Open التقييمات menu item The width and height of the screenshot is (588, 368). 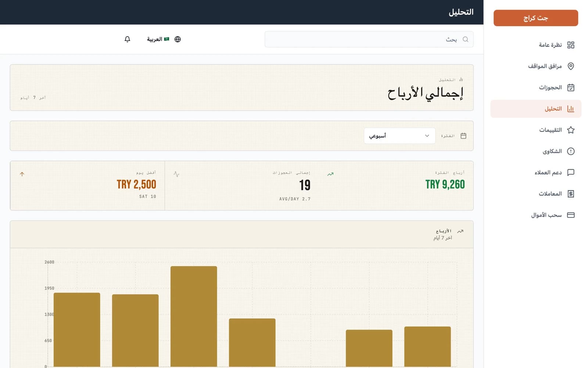pos(536,130)
